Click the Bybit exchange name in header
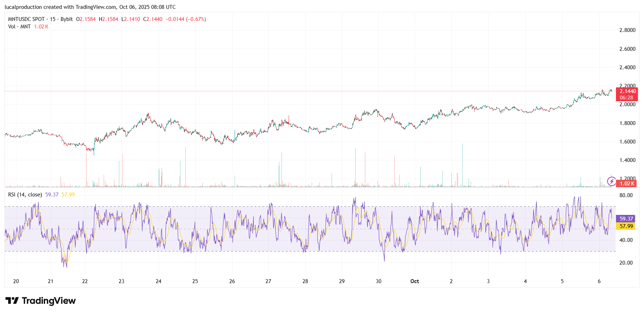This screenshot has height=314, width=644. pyautogui.click(x=67, y=19)
